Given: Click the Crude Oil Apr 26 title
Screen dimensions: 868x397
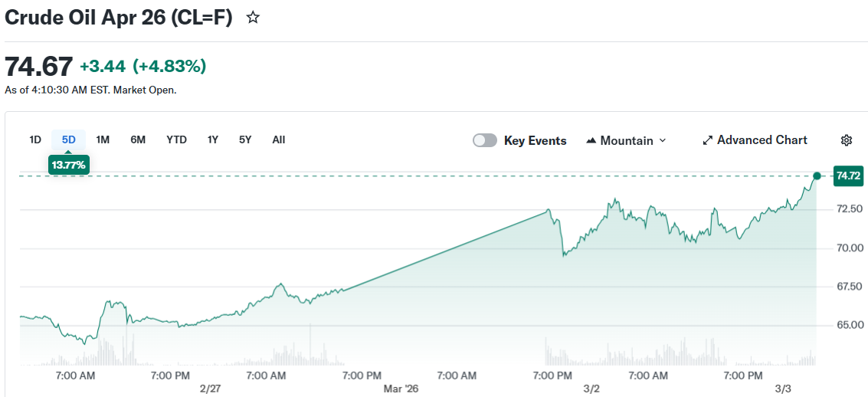Looking at the screenshot, I should 119,18.
